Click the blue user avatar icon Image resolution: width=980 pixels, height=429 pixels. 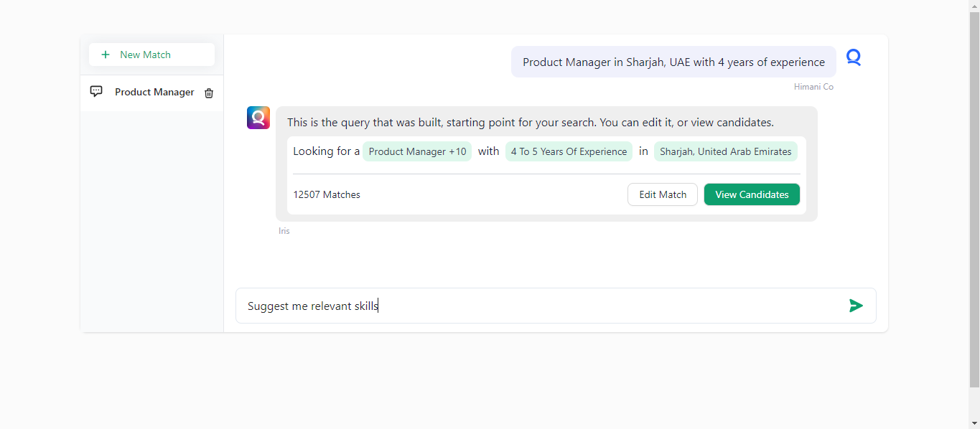pyautogui.click(x=854, y=57)
